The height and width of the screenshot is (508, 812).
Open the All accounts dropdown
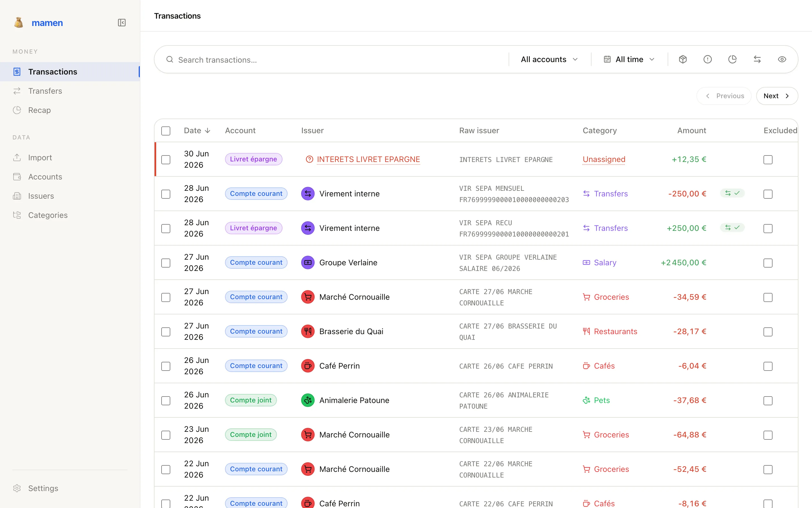click(549, 60)
